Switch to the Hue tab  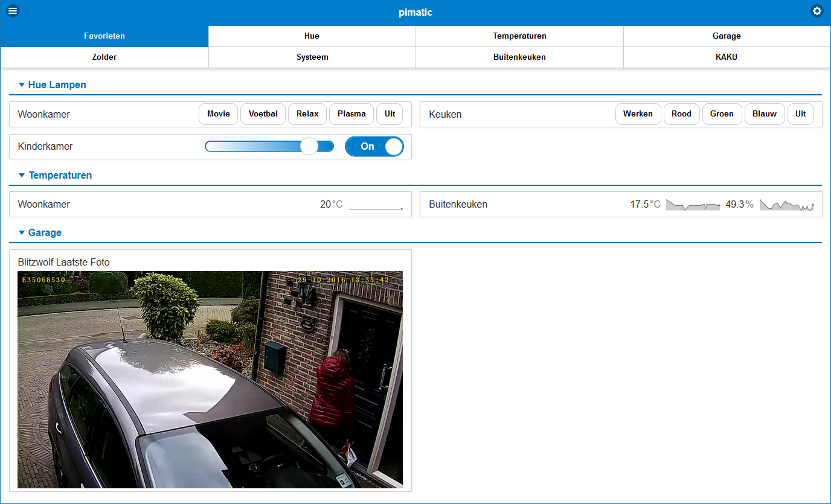coord(312,36)
